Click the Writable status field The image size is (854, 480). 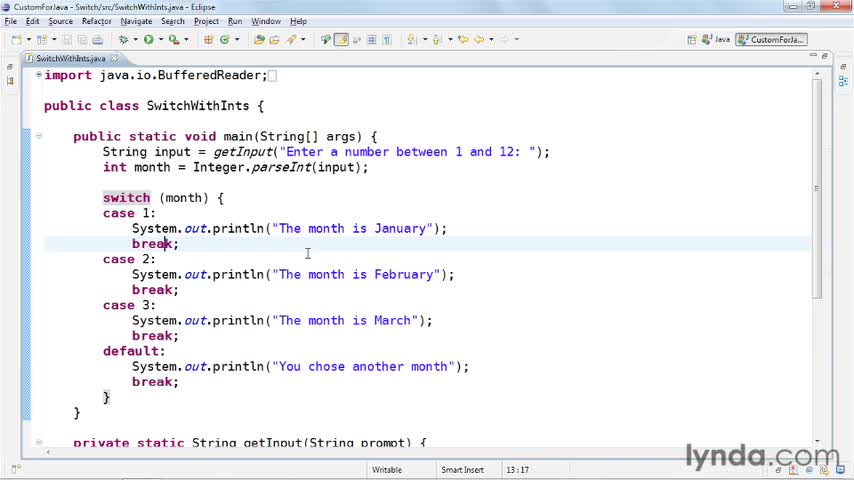point(387,470)
